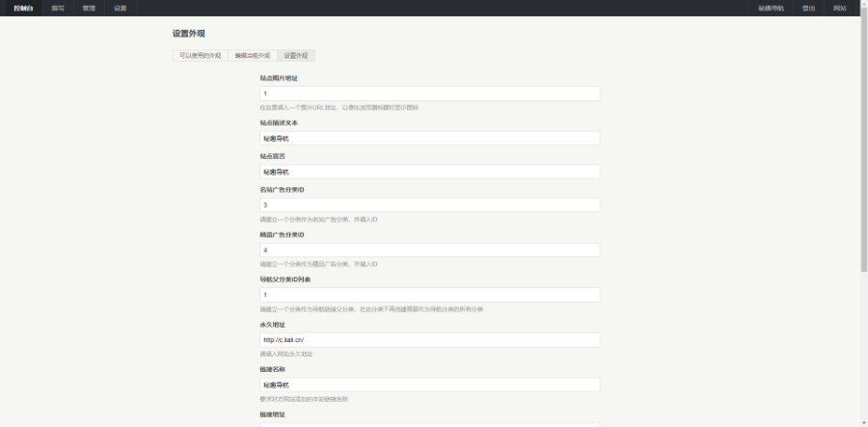Open the 控制台 dashboard menu
This screenshot has height=427, width=868.
(25, 8)
